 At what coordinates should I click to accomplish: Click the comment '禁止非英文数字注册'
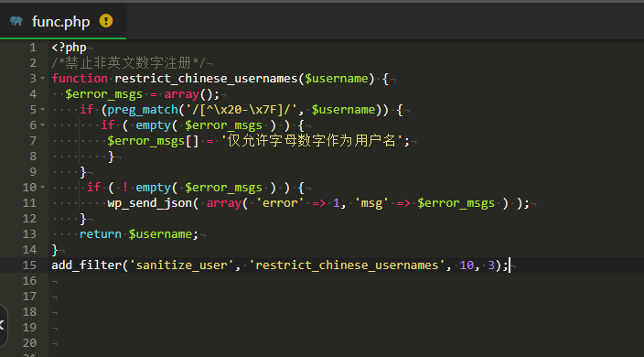(x=128, y=63)
